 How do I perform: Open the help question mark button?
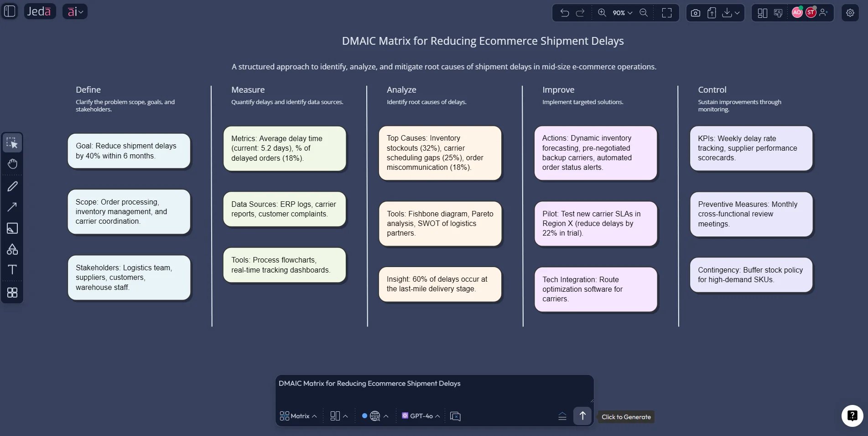pos(852,415)
